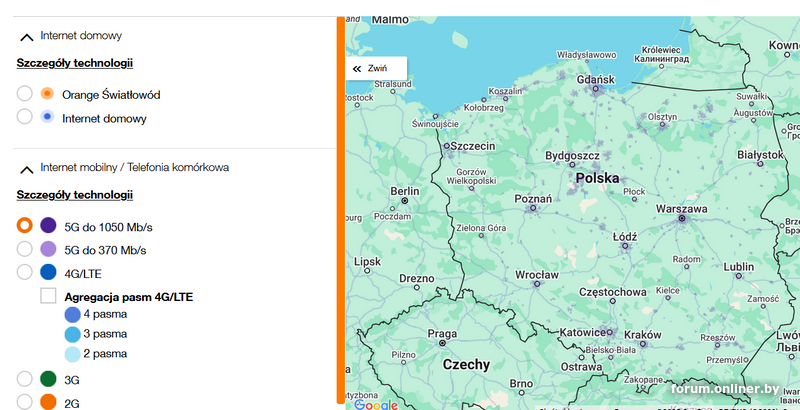Select the 4G/LTE radio button
This screenshot has height=410, width=800.
click(24, 272)
